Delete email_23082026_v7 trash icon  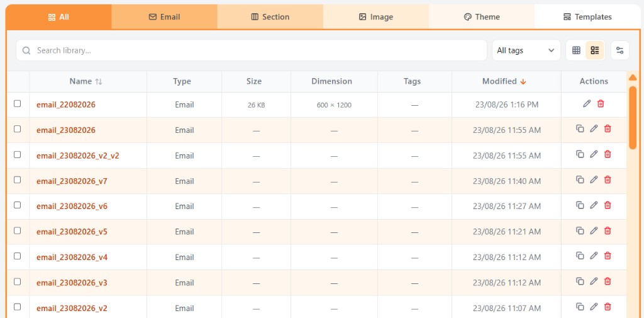608,179
